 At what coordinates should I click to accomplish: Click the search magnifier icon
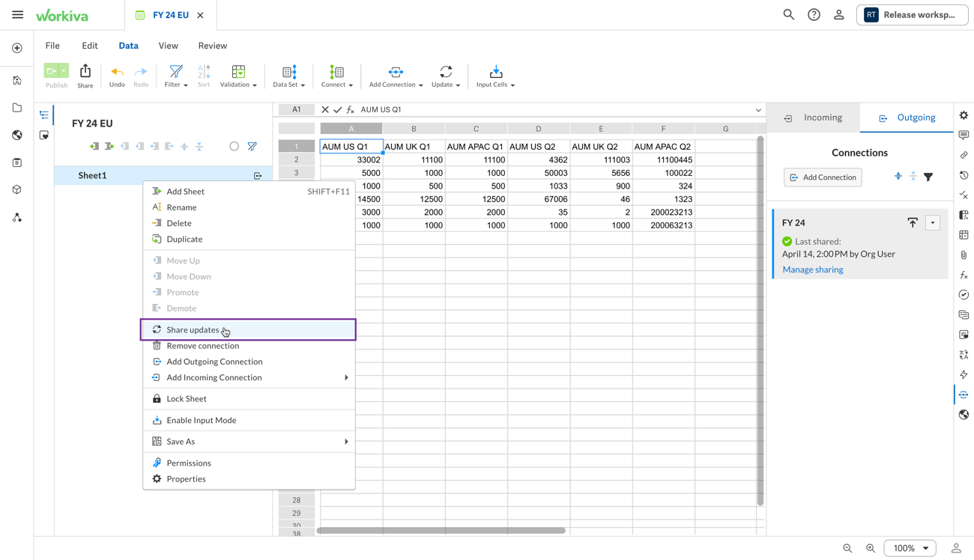pyautogui.click(x=788, y=15)
